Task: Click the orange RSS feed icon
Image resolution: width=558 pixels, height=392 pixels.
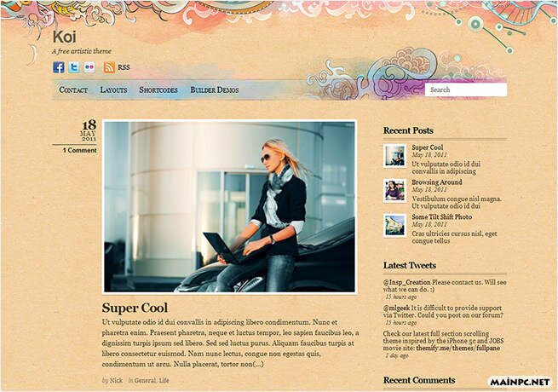Action: [x=109, y=67]
